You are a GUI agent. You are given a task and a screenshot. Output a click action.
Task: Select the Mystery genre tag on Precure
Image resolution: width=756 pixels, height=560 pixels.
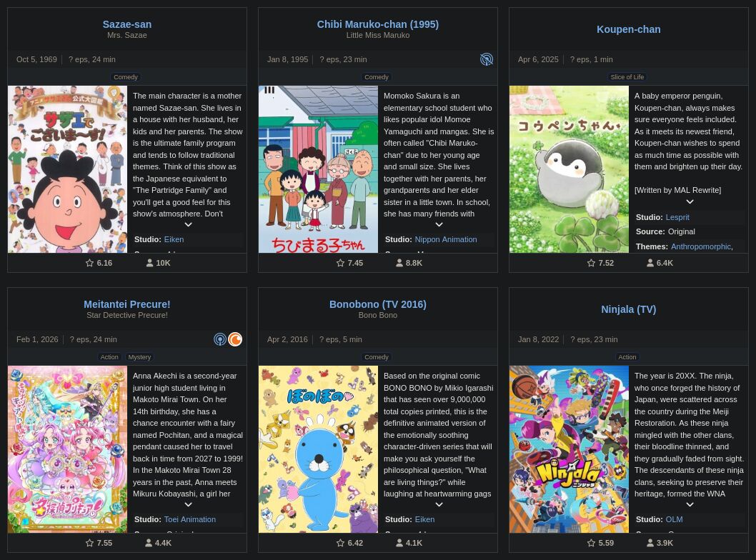click(x=139, y=357)
